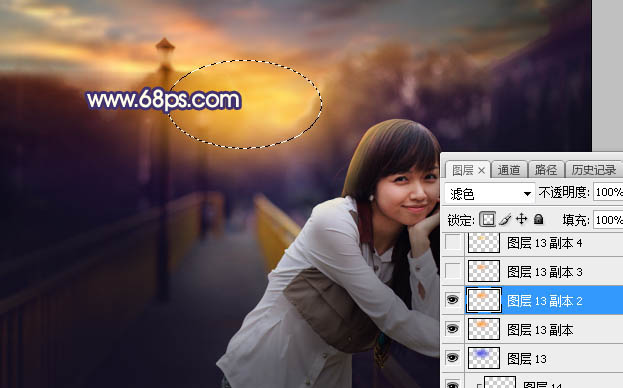Hide the 图层 13 副本 layer
The width and height of the screenshot is (623, 388).
[x=453, y=329]
